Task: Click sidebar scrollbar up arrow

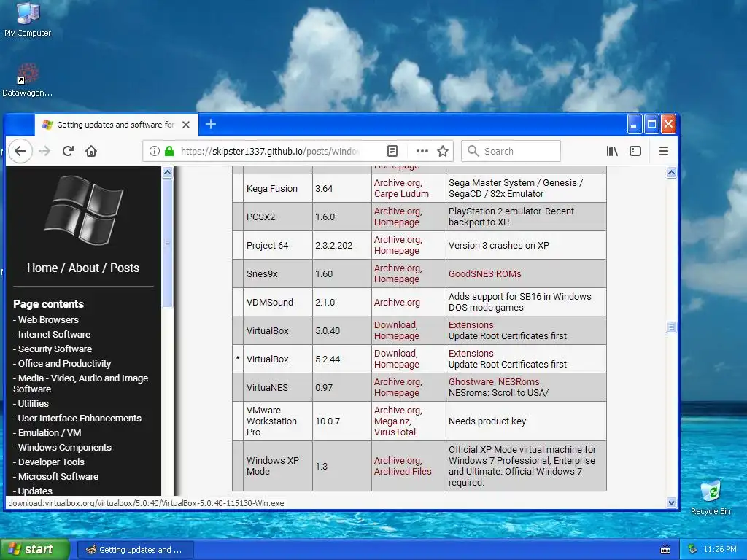Action: (x=167, y=172)
